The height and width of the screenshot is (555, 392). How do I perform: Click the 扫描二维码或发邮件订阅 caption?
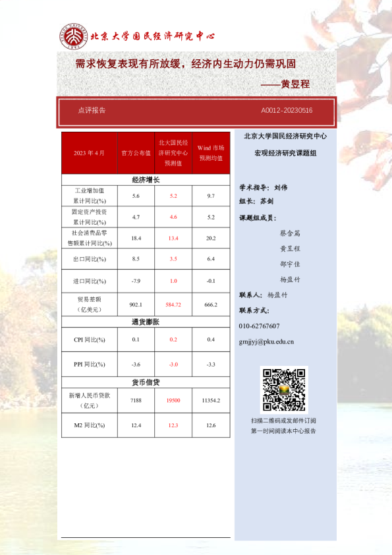(x=284, y=421)
